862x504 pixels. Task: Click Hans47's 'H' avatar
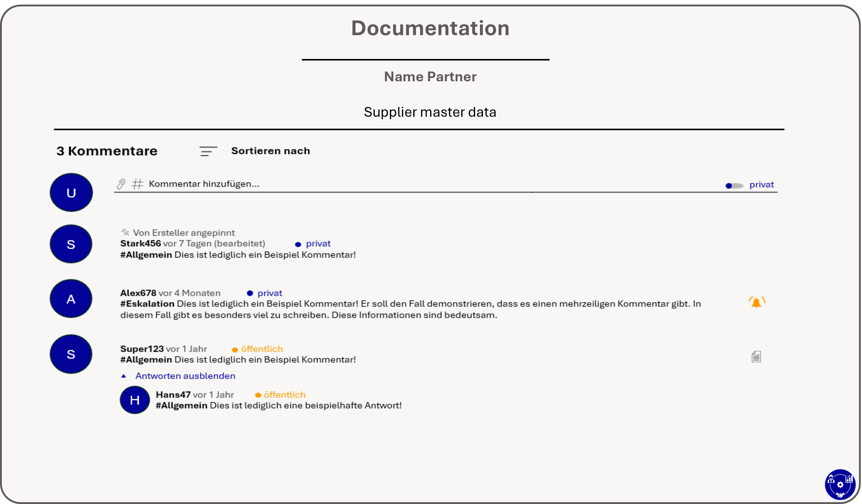click(x=135, y=400)
